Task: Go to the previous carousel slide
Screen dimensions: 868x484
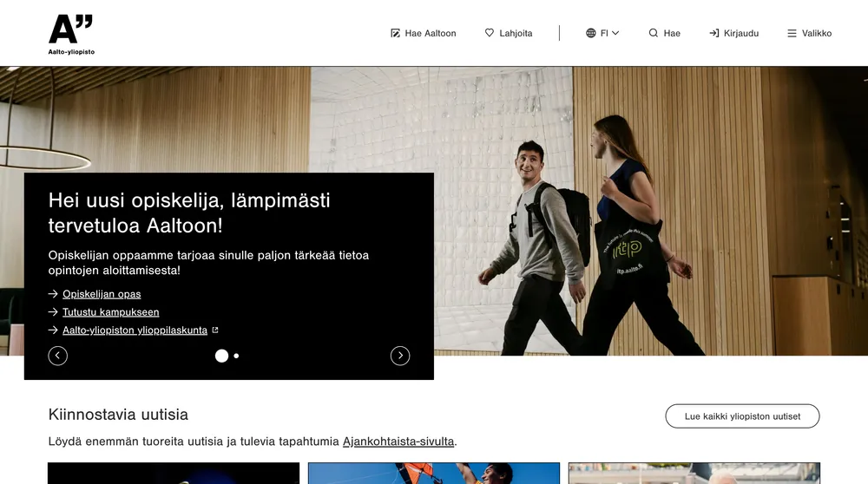Action: coord(57,356)
